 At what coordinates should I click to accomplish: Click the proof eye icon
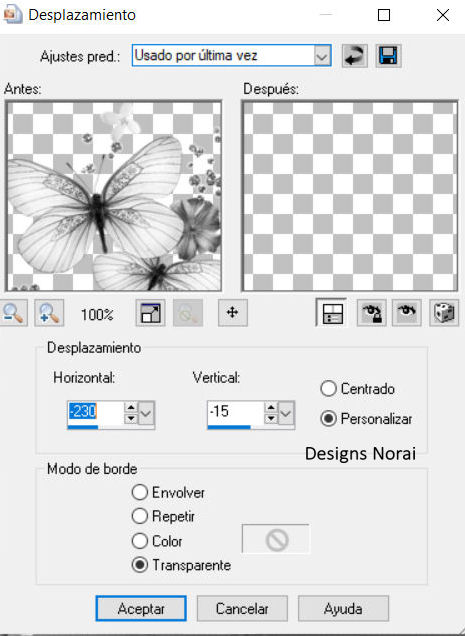coord(407,313)
